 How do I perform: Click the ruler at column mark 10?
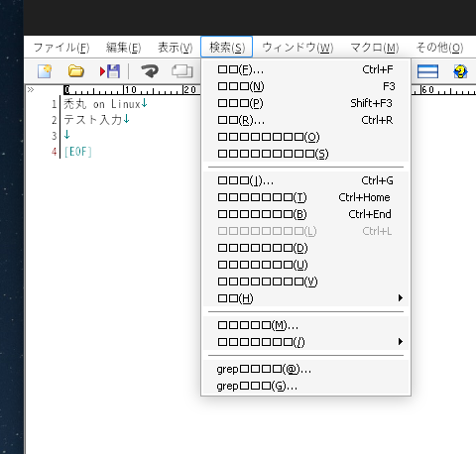coord(130,90)
